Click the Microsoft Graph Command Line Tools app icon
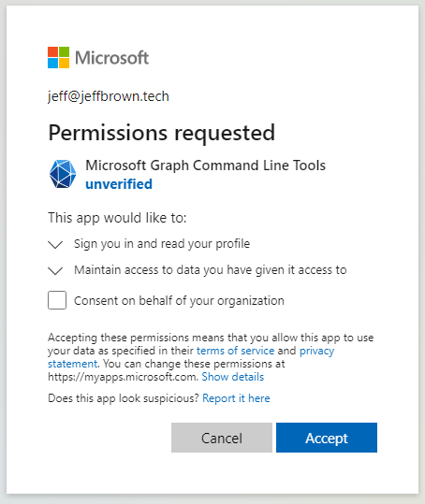Screen dimensions: 425x504 click(63, 174)
